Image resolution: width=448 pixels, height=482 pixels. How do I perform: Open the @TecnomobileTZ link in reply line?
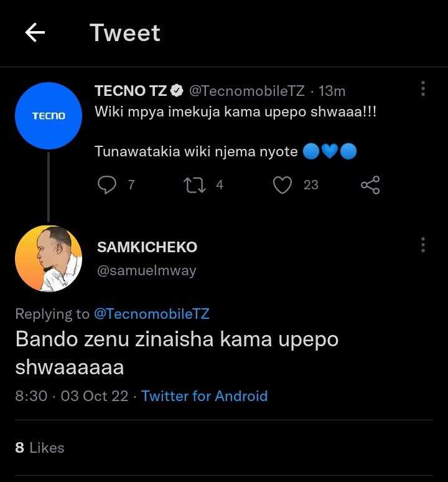pos(152,314)
